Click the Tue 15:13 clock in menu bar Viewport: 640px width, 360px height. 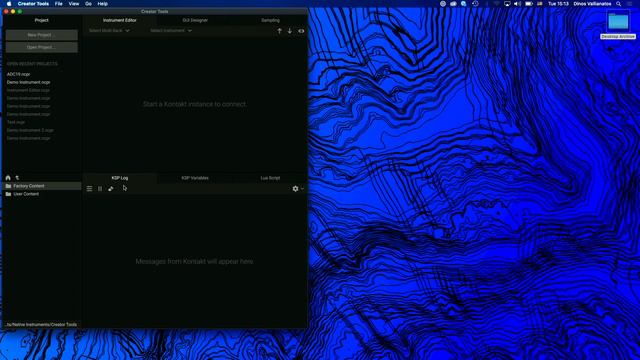tap(558, 4)
